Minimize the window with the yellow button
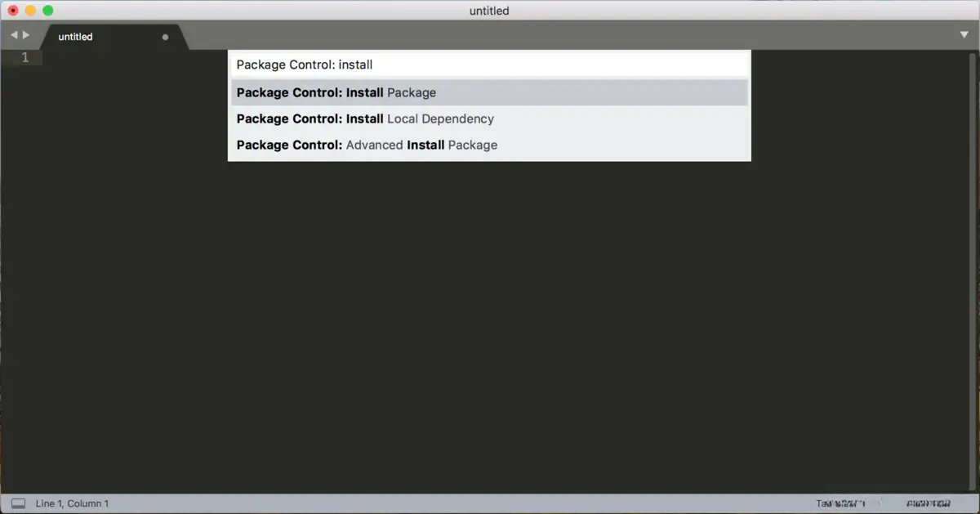 [30, 11]
